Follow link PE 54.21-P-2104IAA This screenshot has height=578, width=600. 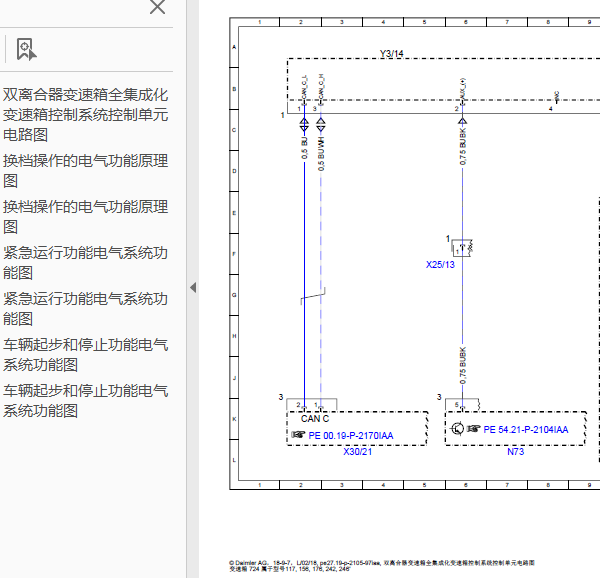[525, 430]
